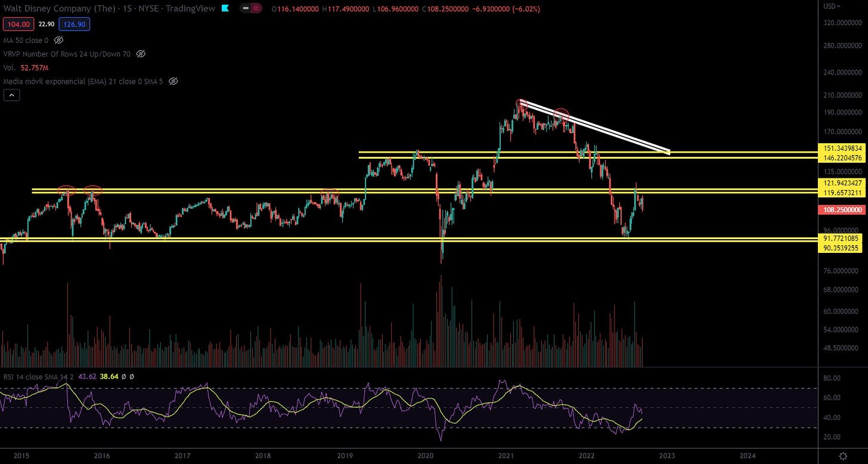This screenshot has height=464, width=868.
Task: Click the 91.7721085 yellow price label
Action: point(840,239)
